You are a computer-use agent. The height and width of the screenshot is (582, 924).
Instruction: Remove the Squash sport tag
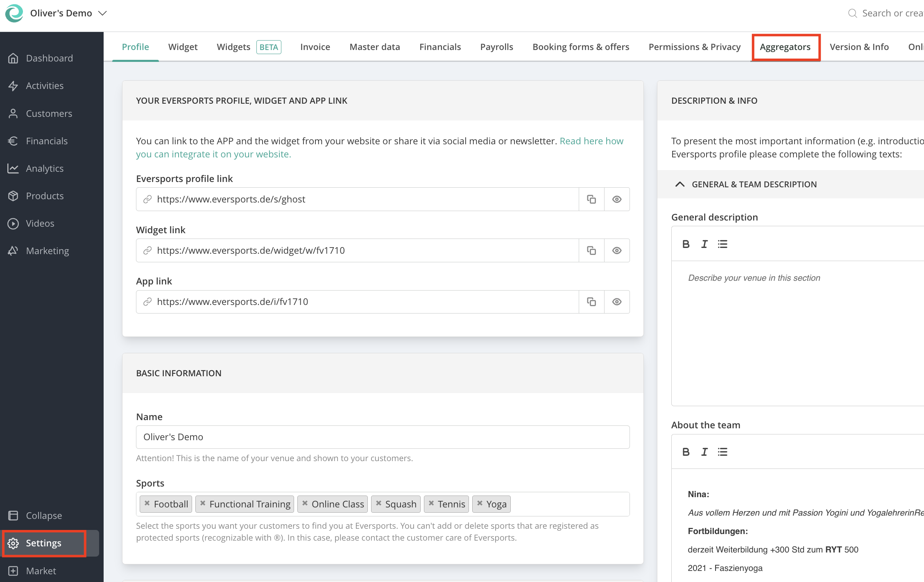coord(378,503)
